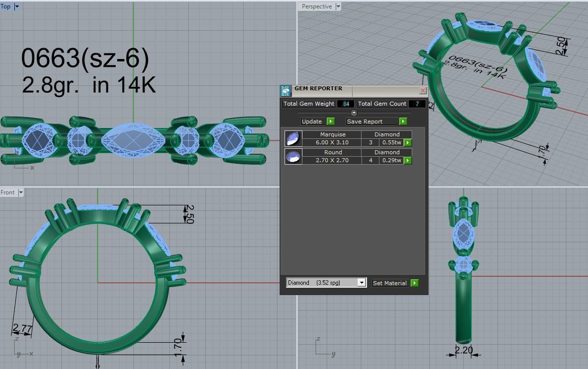Collapse the Gem Reporter header arrow
This screenshot has height=369, width=588.
(354, 113)
